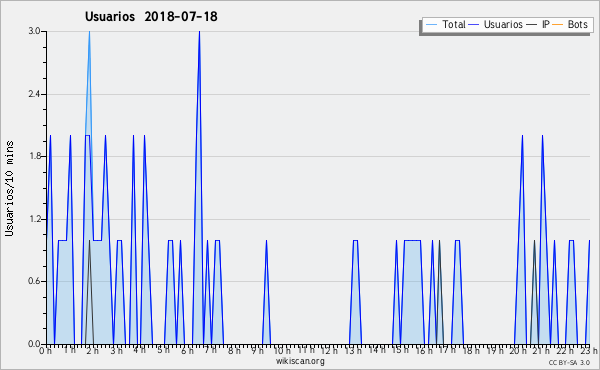The width and height of the screenshot is (600, 370).
Task: Click the '16 h' x-axis label
Action: (424, 350)
